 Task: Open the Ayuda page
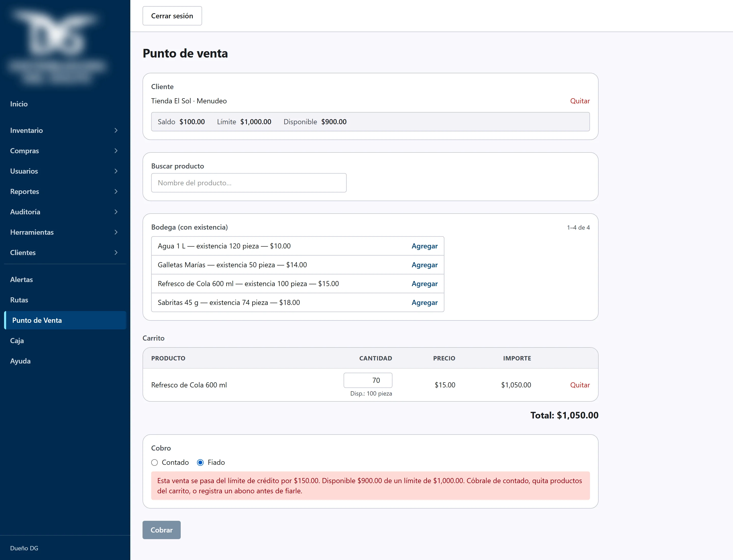(20, 361)
